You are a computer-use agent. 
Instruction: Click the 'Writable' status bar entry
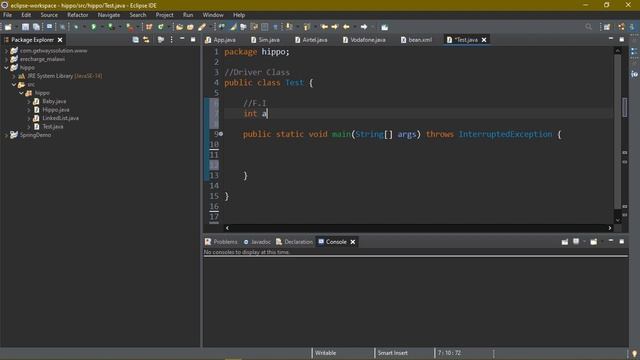coord(325,353)
